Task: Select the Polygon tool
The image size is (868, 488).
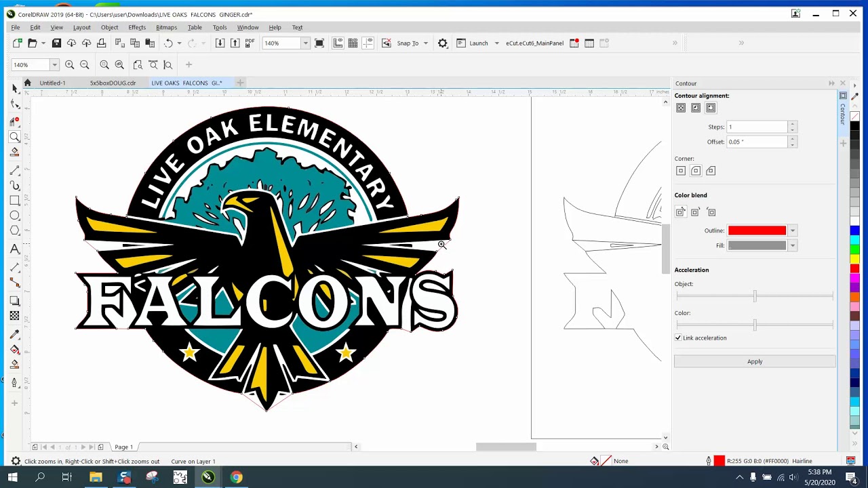Action: [x=15, y=231]
